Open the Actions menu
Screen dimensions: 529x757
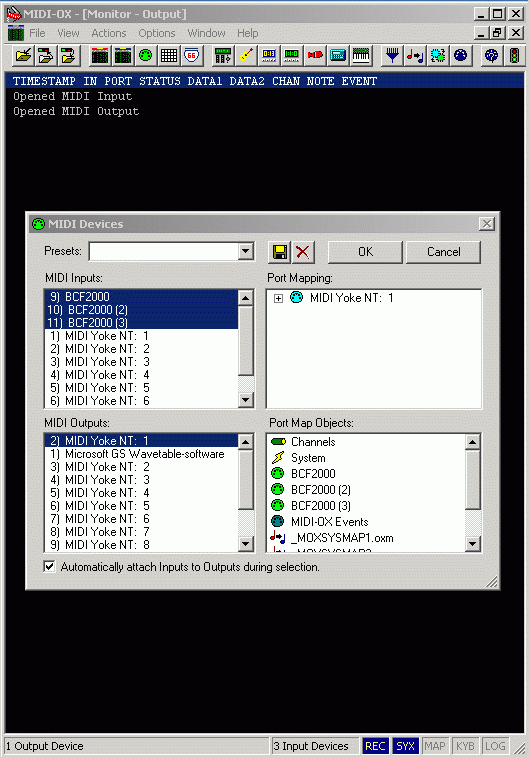click(x=109, y=33)
